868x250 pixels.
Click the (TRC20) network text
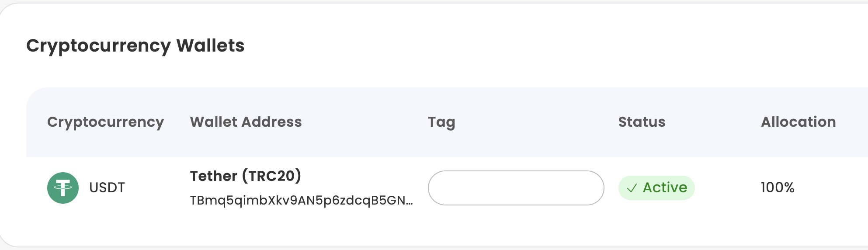coord(271,176)
